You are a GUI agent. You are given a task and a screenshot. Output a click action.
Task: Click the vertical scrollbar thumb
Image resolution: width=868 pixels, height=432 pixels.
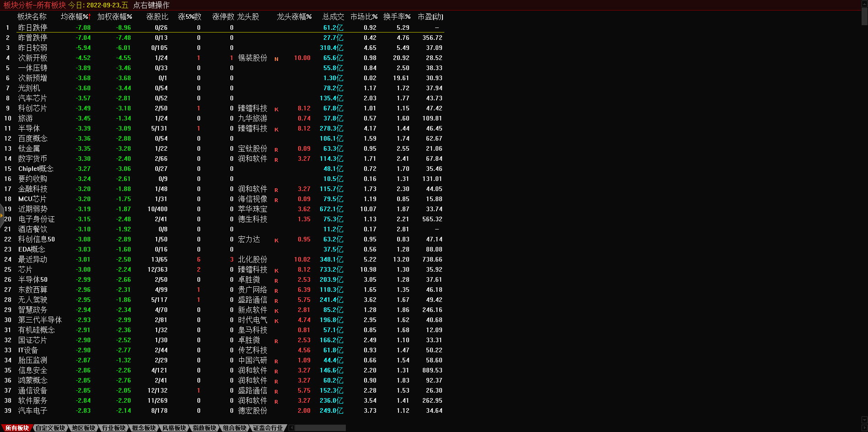[x=864, y=16]
